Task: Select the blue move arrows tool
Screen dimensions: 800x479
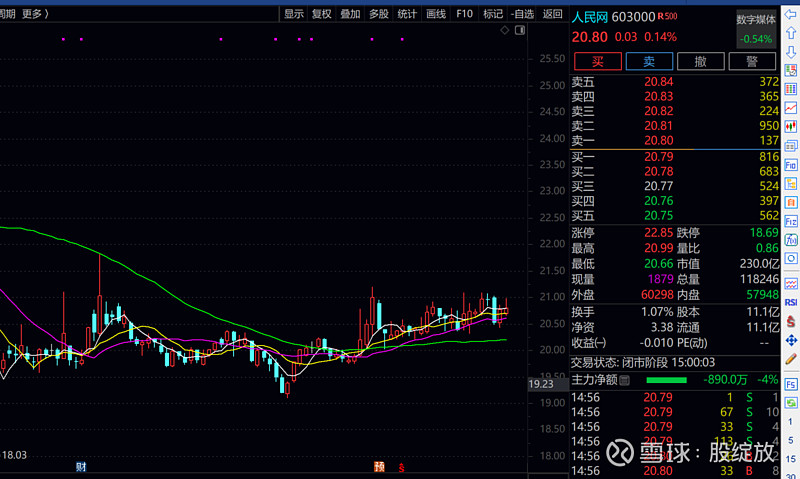Action: [790, 340]
